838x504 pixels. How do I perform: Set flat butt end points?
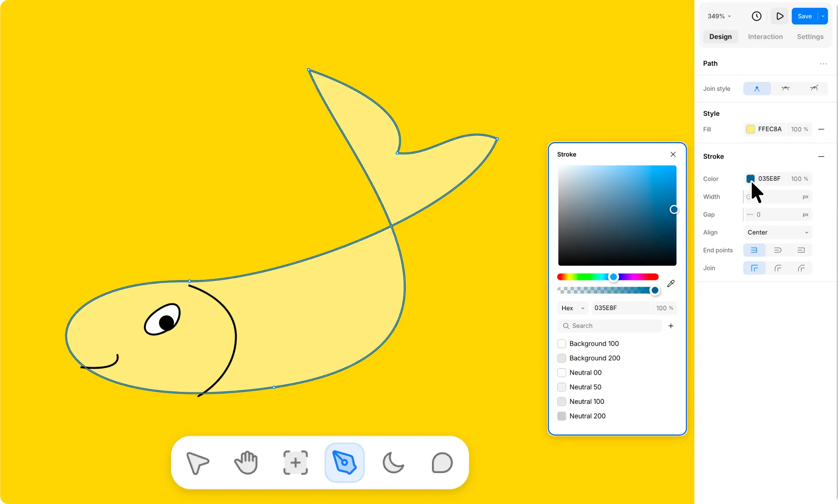point(754,250)
